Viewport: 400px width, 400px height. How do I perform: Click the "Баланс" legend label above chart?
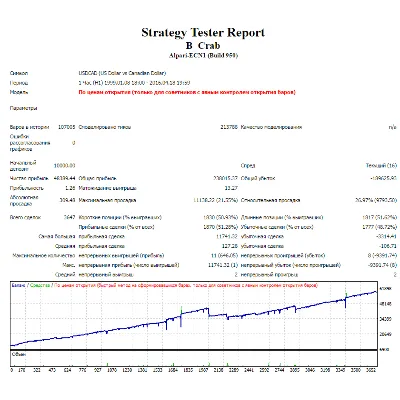pyautogui.click(x=19, y=285)
